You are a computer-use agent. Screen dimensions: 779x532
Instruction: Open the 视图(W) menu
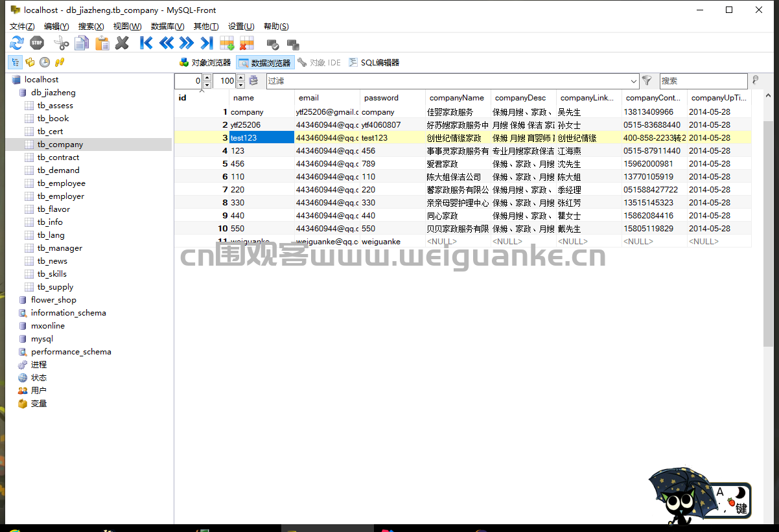127,27
